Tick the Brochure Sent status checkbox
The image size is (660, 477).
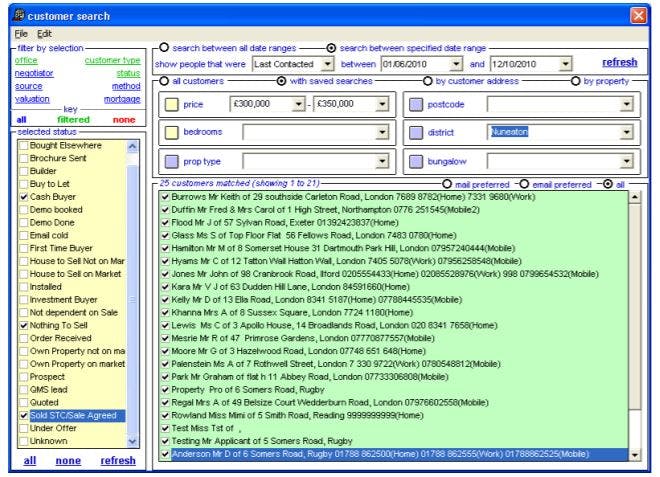click(24, 158)
